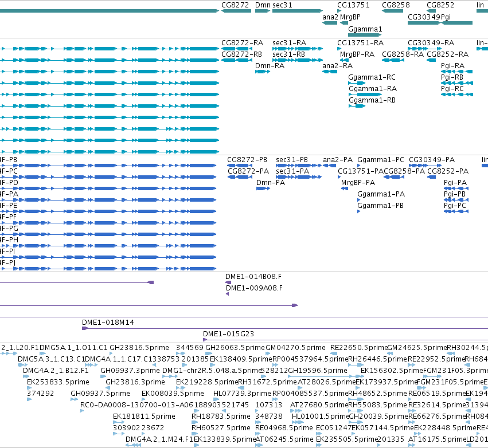
Task: Open the CG8272-RA transcript label
Action: click(242, 42)
